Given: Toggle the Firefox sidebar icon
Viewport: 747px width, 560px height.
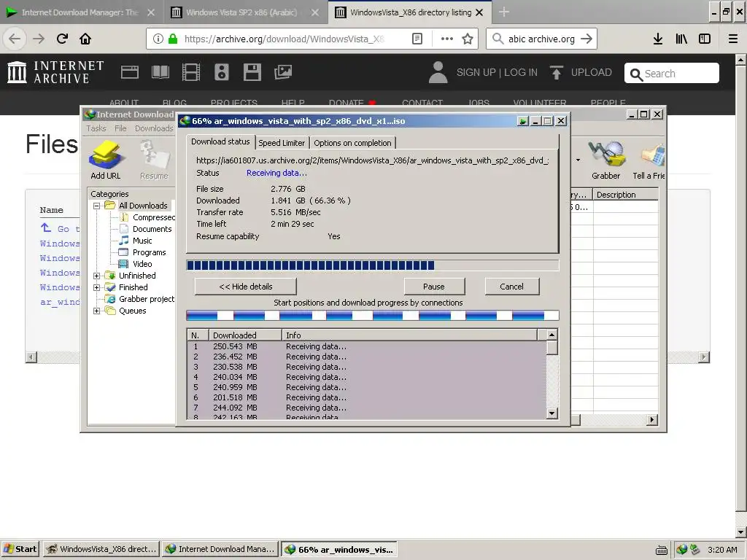Looking at the screenshot, I should click(x=705, y=39).
